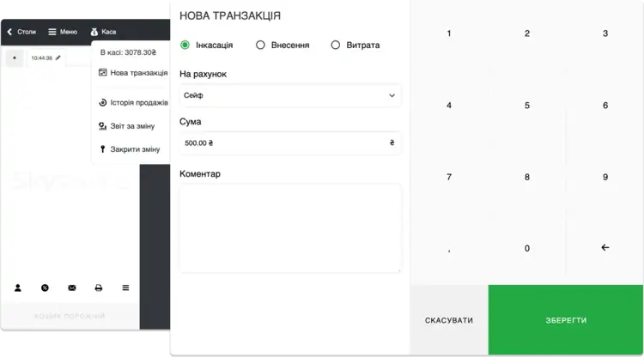Open the list icon in the bottom bar
Image resolution: width=644 pixels, height=357 pixels.
tap(125, 287)
